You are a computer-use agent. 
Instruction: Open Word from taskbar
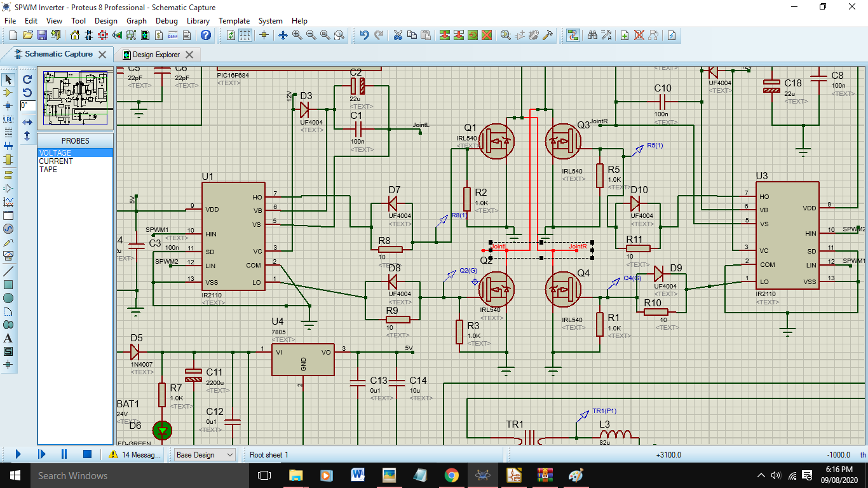(x=358, y=475)
